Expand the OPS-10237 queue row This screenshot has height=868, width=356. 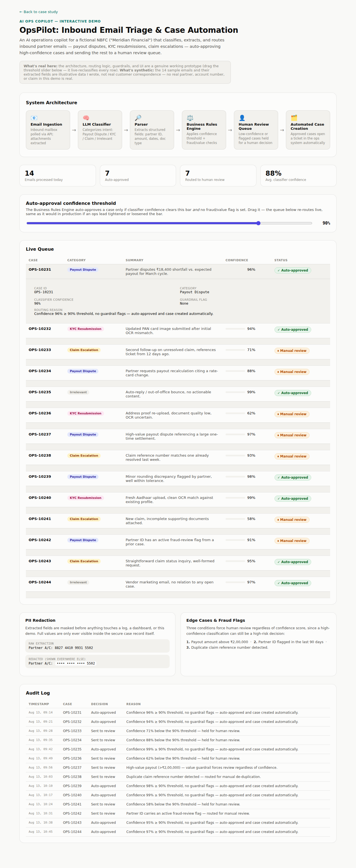tap(178, 436)
